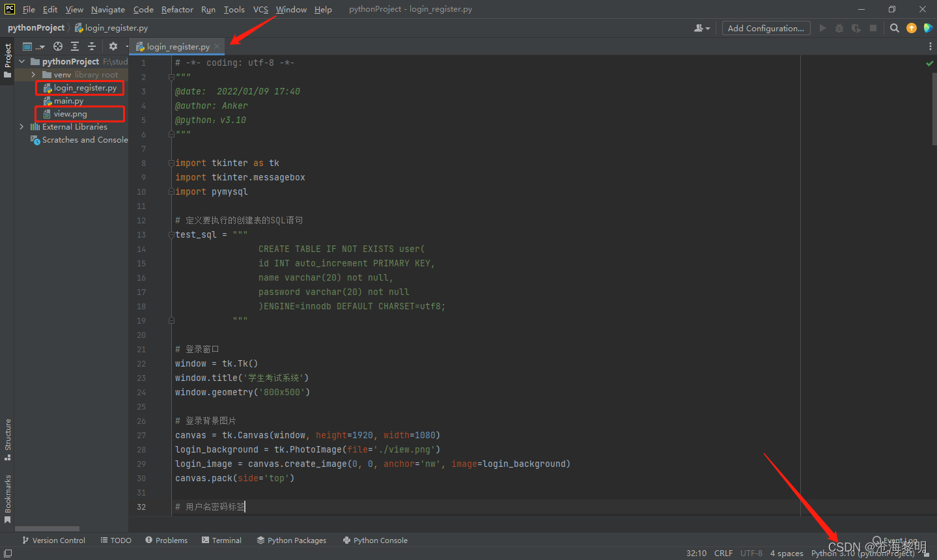This screenshot has height=560, width=937.
Task: Select the settings gear in Project panel
Action: pos(113,46)
